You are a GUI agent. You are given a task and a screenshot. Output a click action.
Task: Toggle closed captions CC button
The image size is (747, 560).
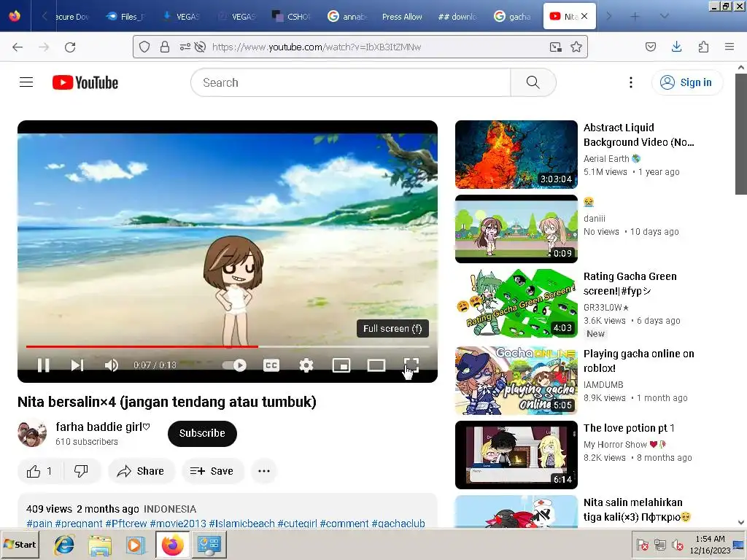point(271,365)
